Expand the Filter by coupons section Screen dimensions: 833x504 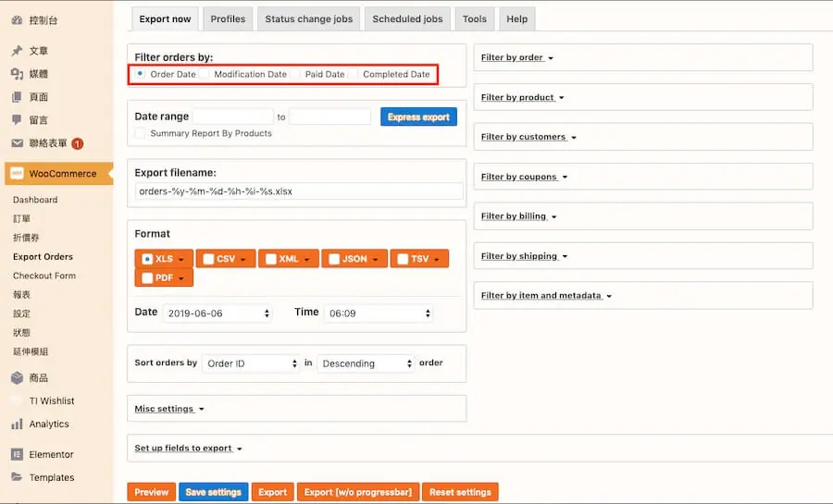[x=524, y=177]
